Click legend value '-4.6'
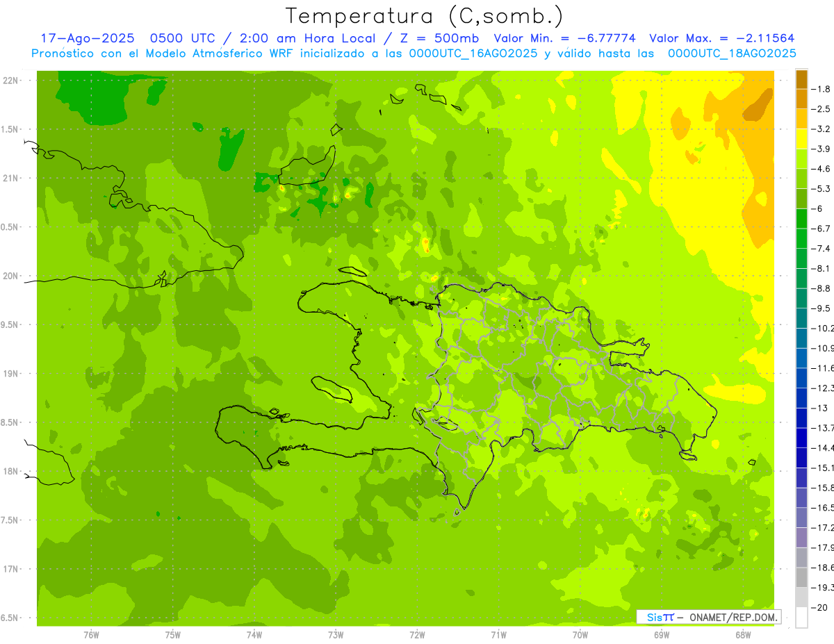 [x=822, y=169]
